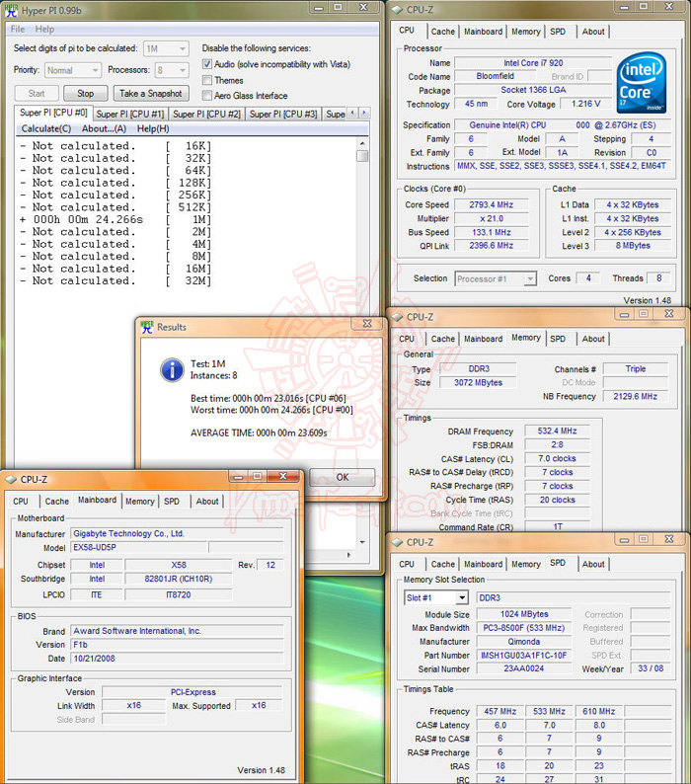Screen dimensions: 691x784
Task: Open Memory tab in top CPU-Z window
Action: [x=526, y=32]
